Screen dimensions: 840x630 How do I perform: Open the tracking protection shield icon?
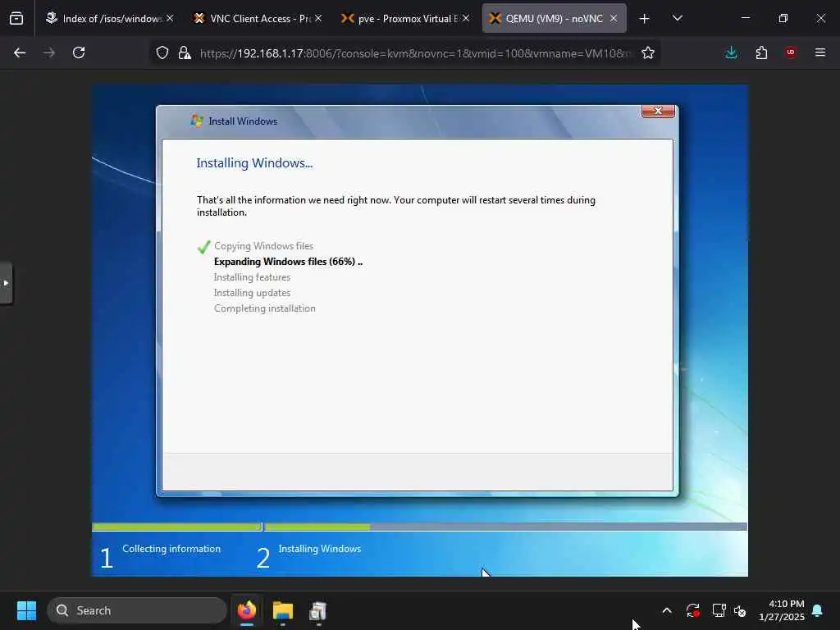click(x=162, y=52)
